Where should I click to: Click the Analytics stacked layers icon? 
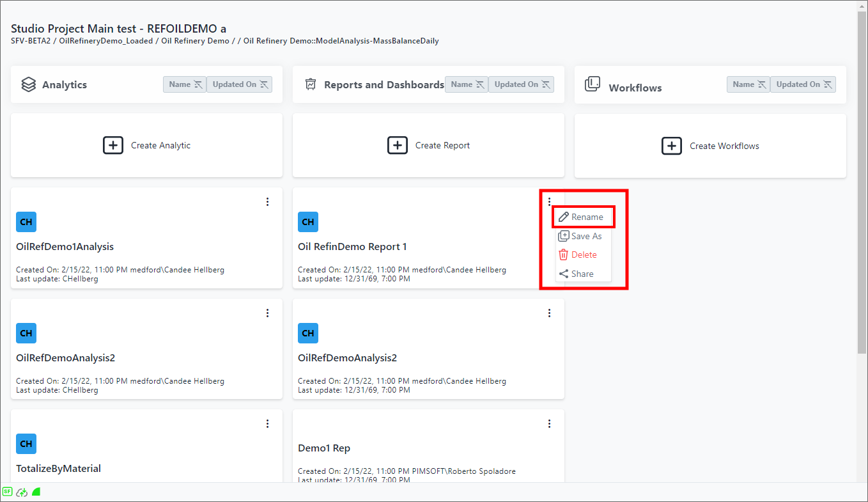[29, 84]
